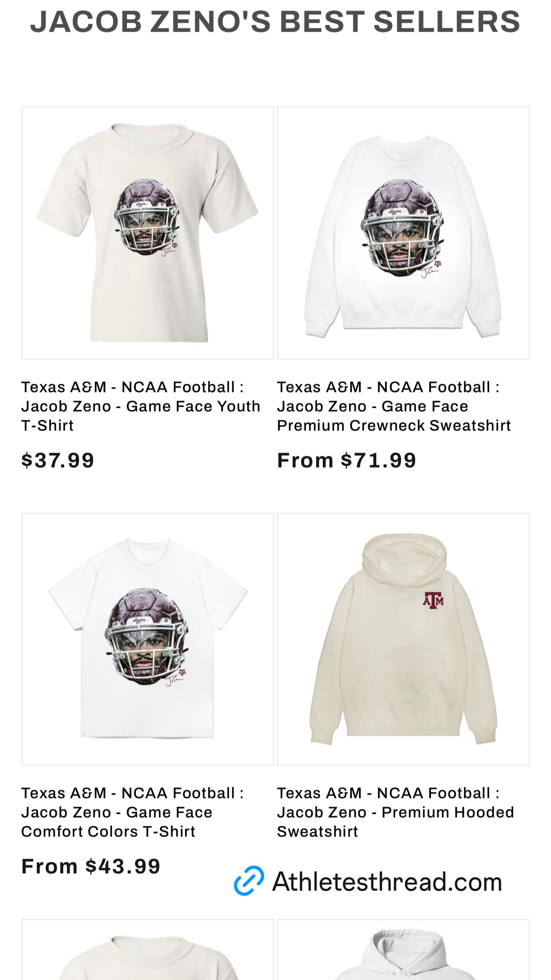Image resolution: width=551 pixels, height=980 pixels.
Task: Click the blue chain link icon
Action: click(x=249, y=881)
